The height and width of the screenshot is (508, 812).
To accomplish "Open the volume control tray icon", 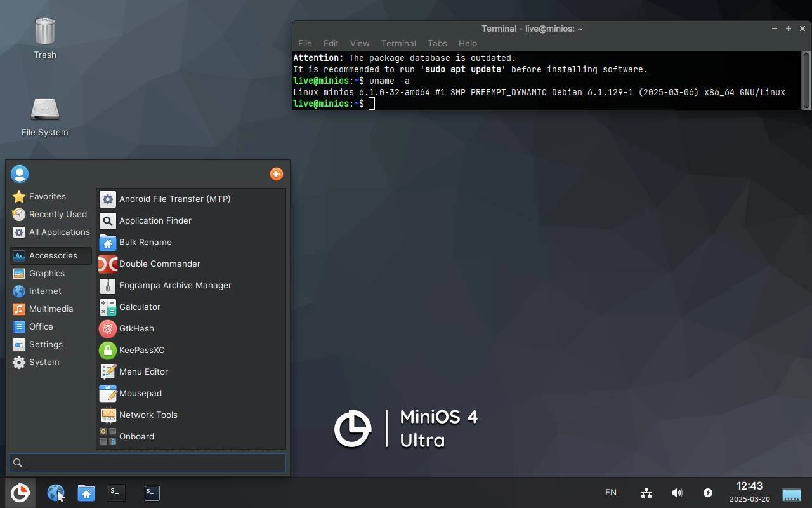I will [677, 493].
